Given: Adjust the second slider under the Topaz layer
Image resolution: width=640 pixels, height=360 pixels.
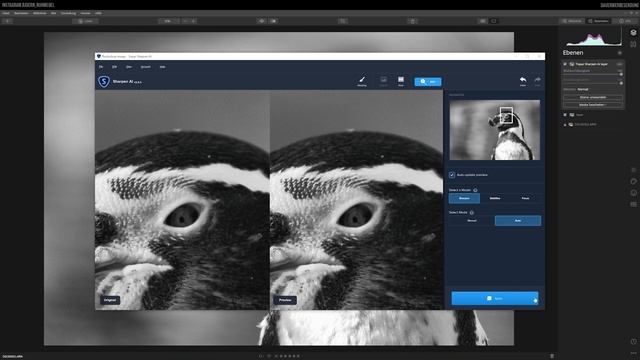Looking at the screenshot, I should pos(593,83).
